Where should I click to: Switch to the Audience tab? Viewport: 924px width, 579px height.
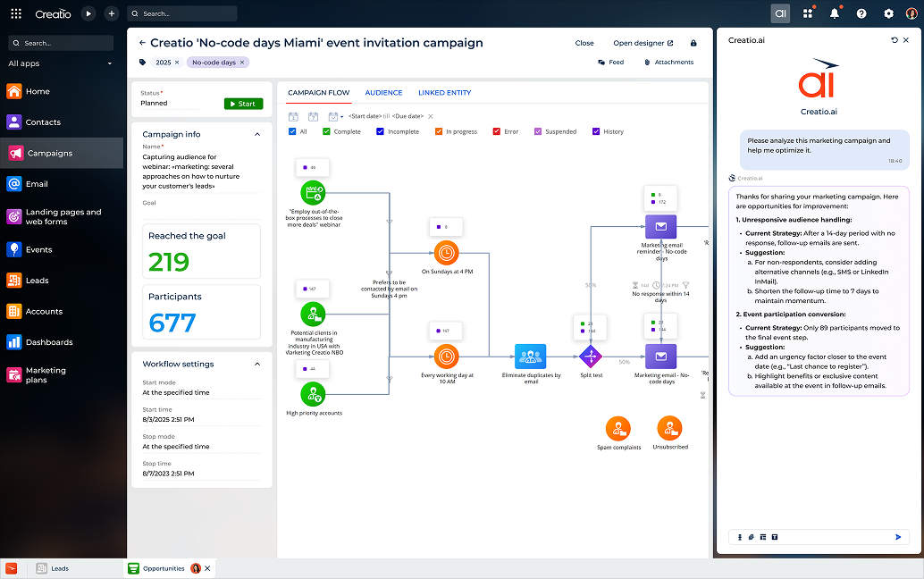point(383,93)
